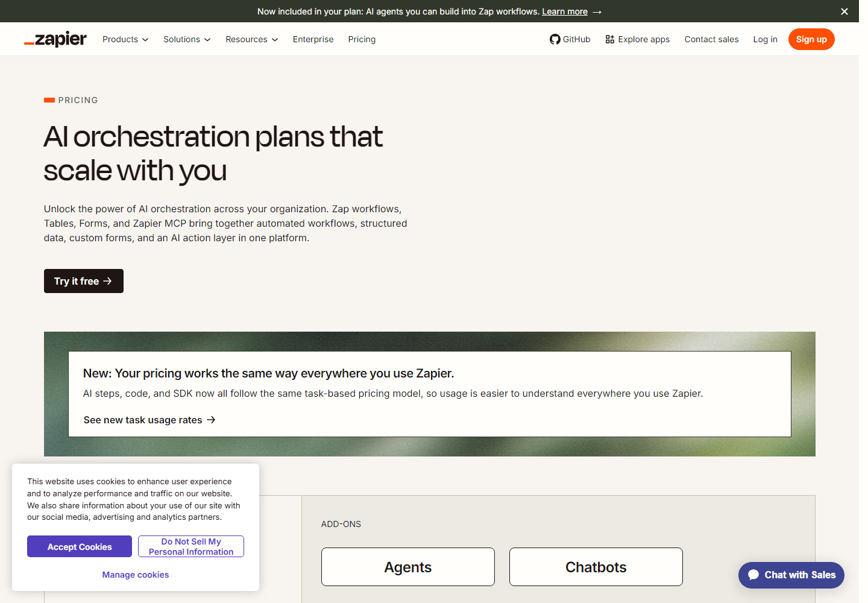Select the Chatbots add-on tab
This screenshot has width=868, height=603.
596,567
